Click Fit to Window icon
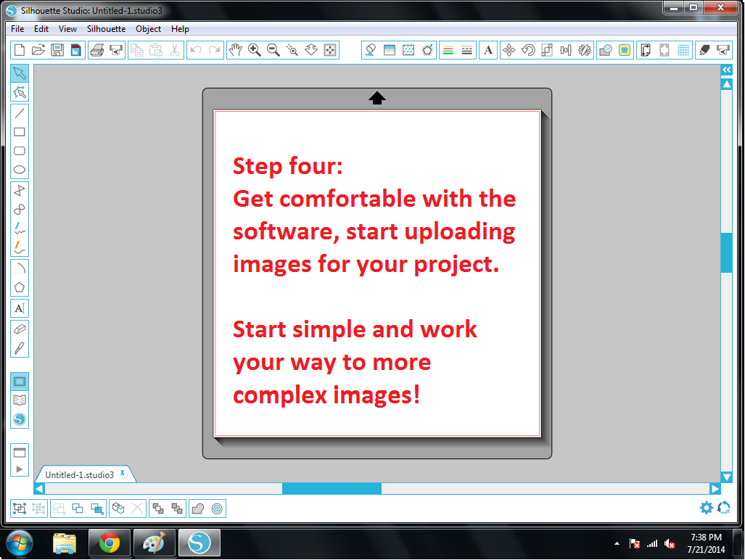The height and width of the screenshot is (560, 745). click(330, 50)
